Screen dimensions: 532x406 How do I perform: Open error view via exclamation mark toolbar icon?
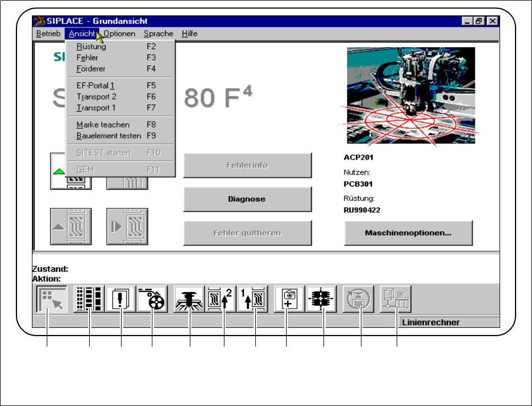[120, 299]
